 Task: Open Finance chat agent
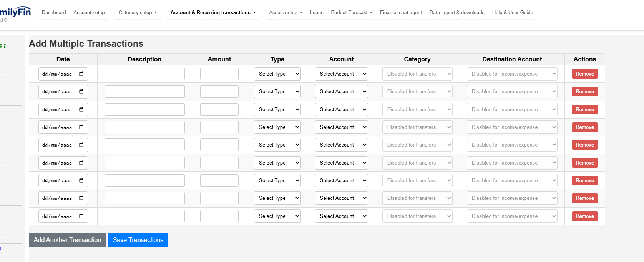click(x=401, y=12)
